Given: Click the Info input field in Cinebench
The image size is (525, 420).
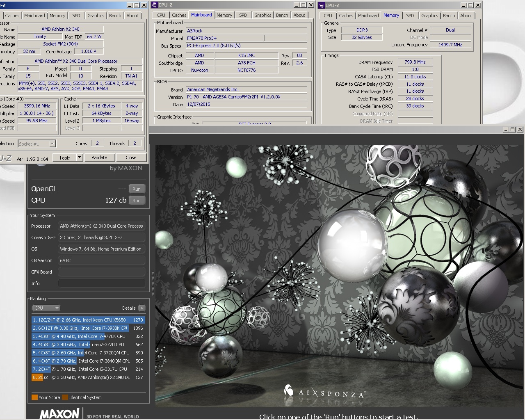Looking at the screenshot, I should [102, 283].
